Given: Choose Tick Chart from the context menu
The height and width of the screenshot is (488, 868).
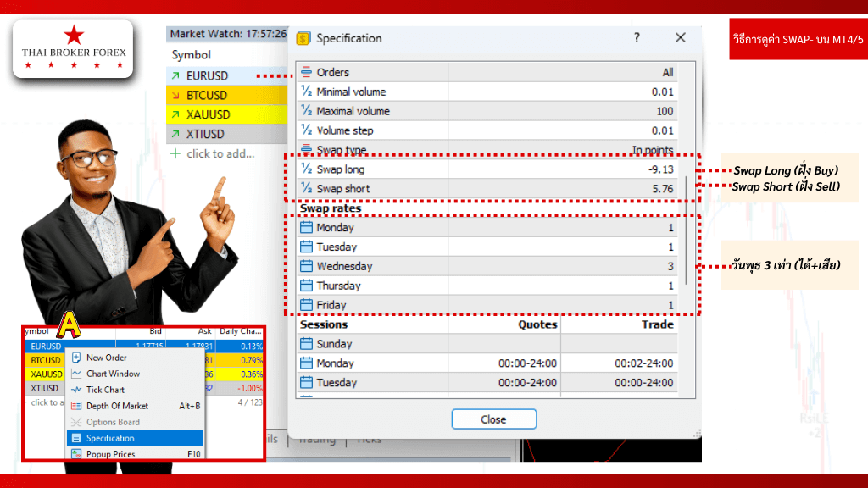Looking at the screenshot, I should point(135,390).
